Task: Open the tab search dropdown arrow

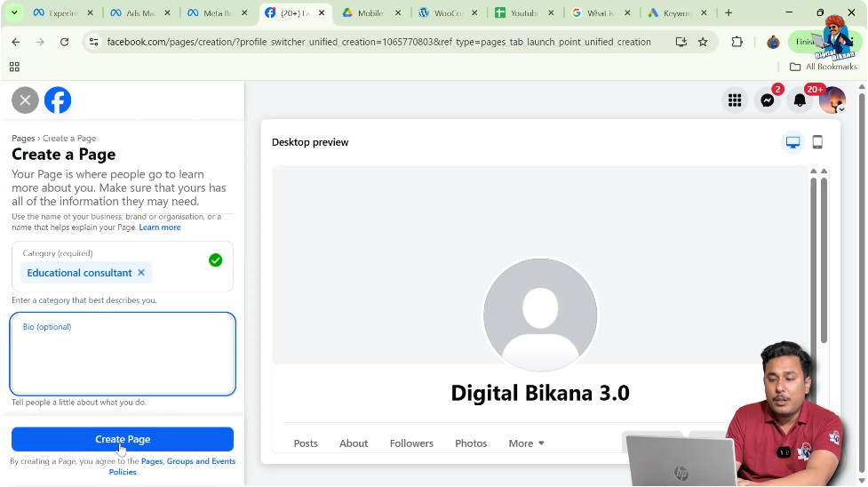Action: tap(14, 12)
